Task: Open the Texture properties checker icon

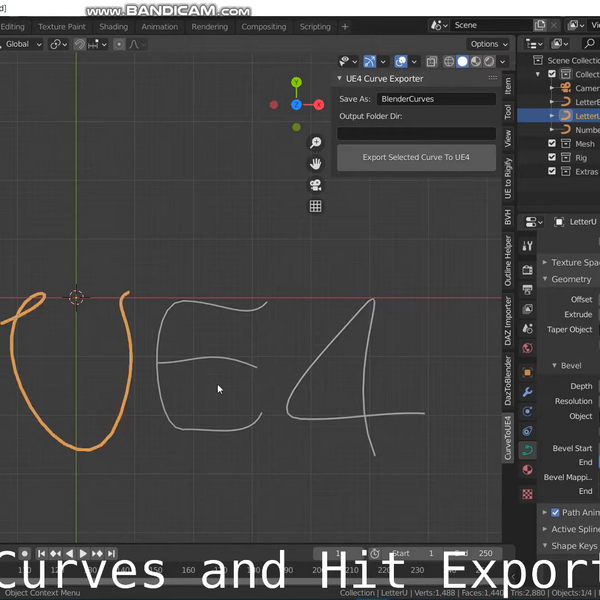Action: [x=527, y=494]
